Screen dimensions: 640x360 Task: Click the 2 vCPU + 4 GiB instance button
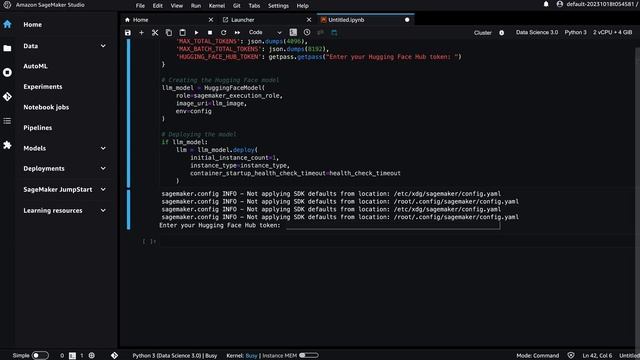click(612, 32)
